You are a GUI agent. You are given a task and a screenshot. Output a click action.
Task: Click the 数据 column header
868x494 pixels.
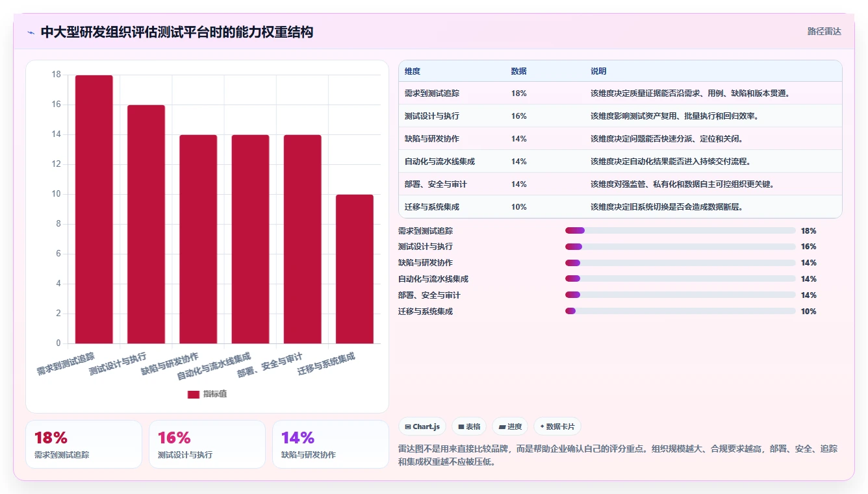519,71
